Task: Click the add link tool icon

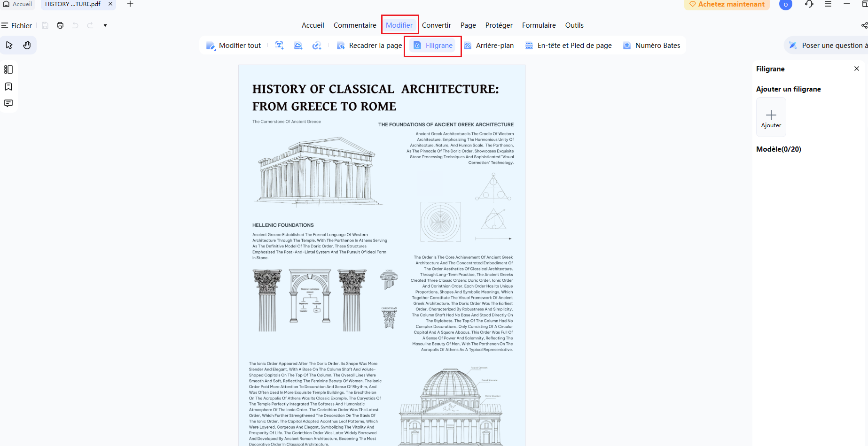Action: (317, 46)
